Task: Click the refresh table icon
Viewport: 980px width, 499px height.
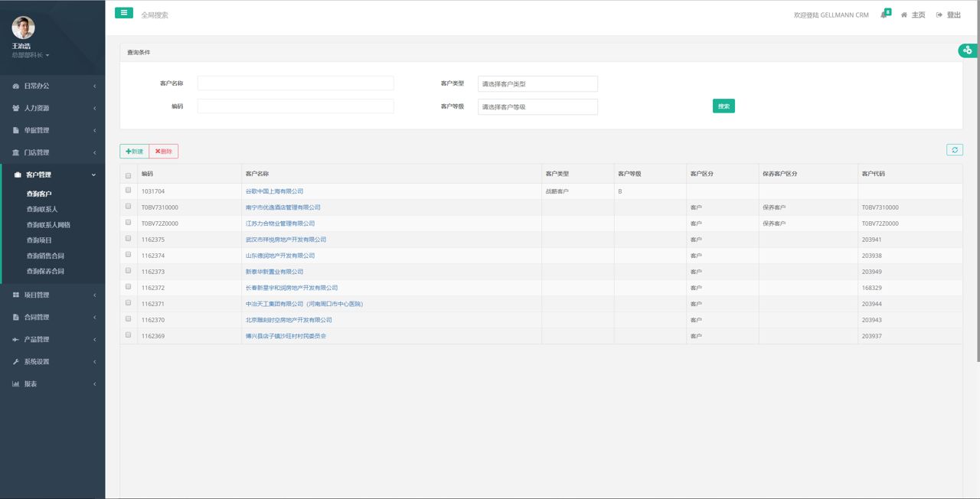Action: (x=954, y=150)
